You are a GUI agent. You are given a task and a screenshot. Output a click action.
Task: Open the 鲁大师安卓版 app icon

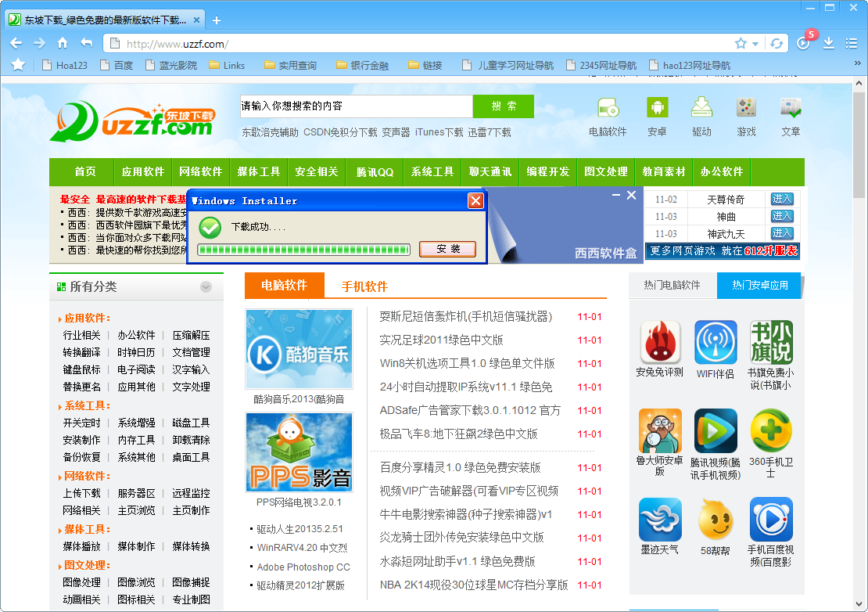[660, 431]
